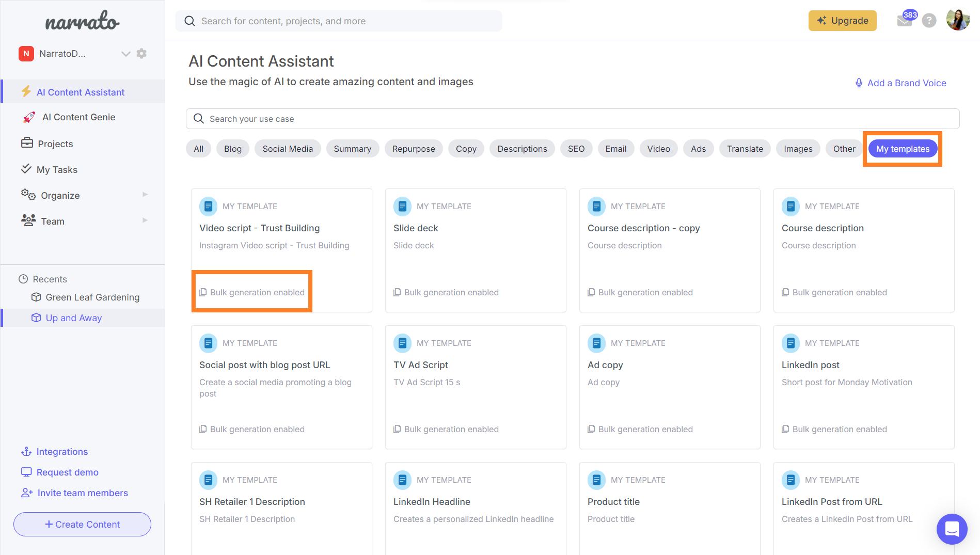
Task: Select the Video category filter
Action: coord(659,149)
